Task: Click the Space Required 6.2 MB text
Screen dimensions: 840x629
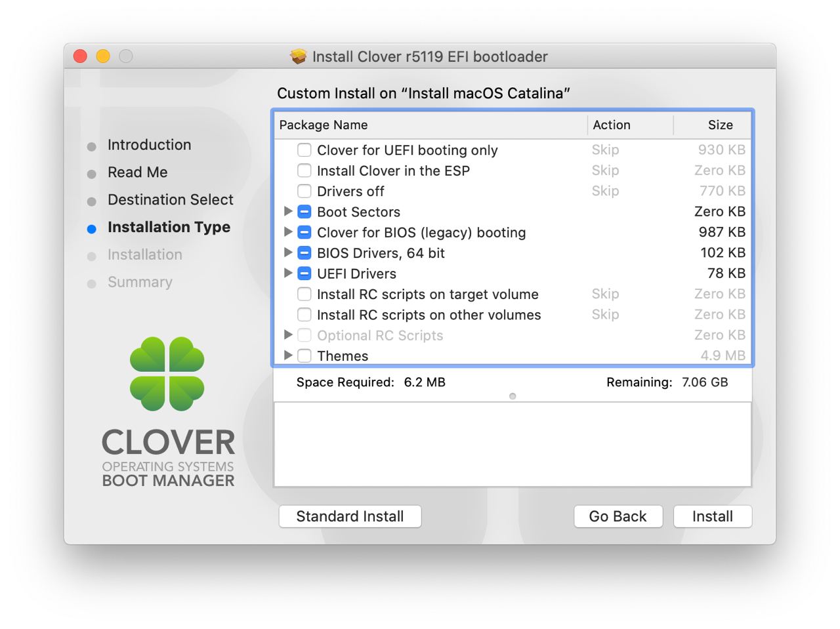Action: (x=371, y=382)
